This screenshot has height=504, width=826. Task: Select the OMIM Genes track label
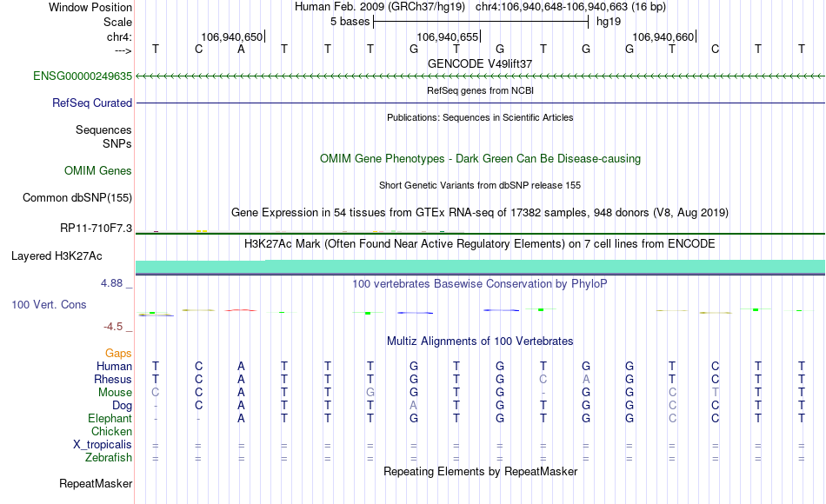[98, 170]
